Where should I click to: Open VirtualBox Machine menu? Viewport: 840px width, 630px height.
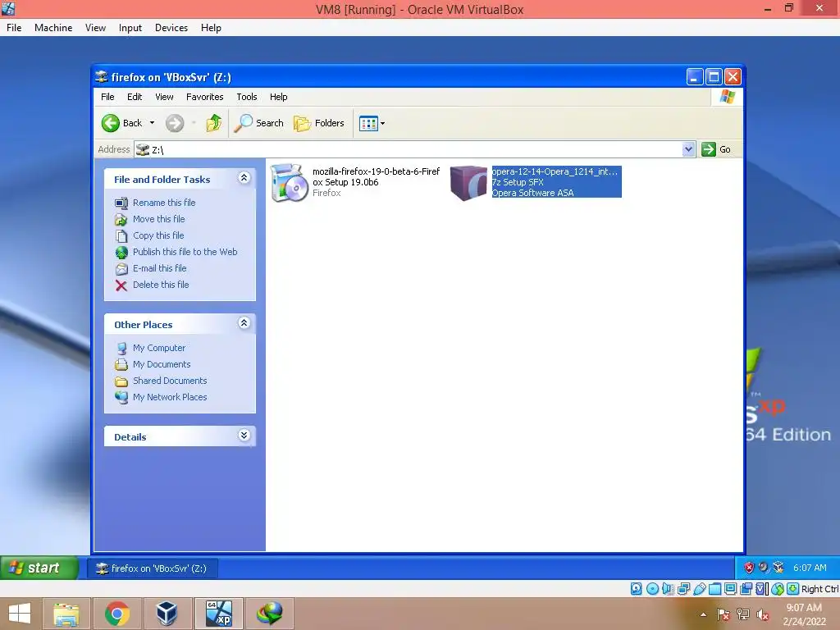coord(53,28)
